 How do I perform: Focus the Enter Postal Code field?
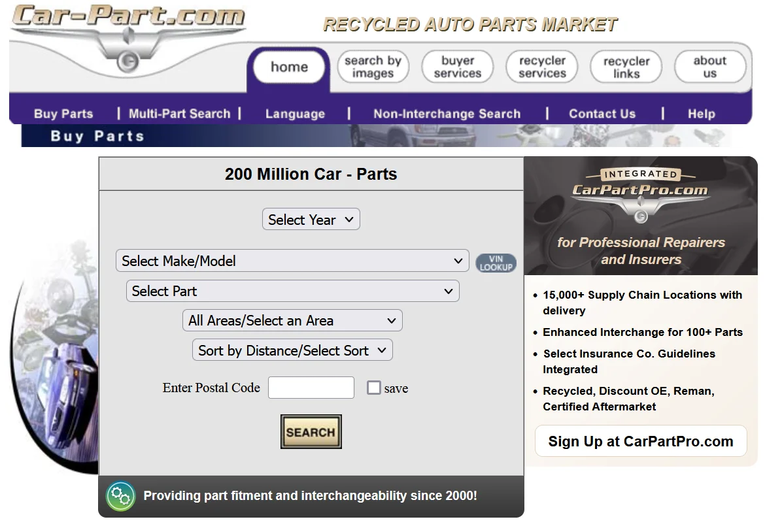tap(311, 388)
